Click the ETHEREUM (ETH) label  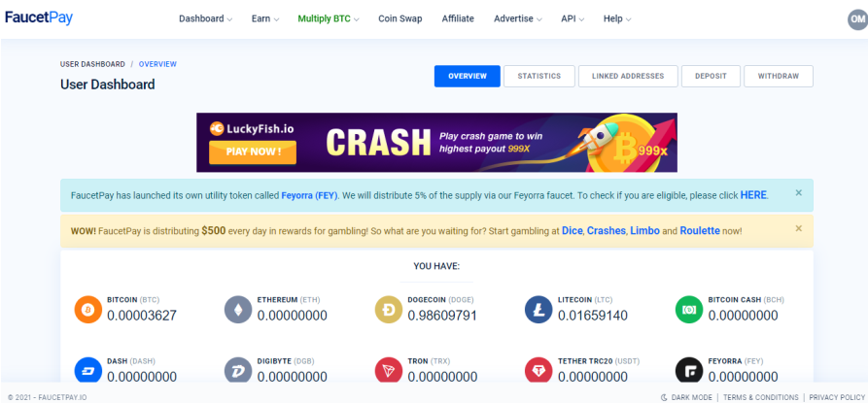point(289,300)
